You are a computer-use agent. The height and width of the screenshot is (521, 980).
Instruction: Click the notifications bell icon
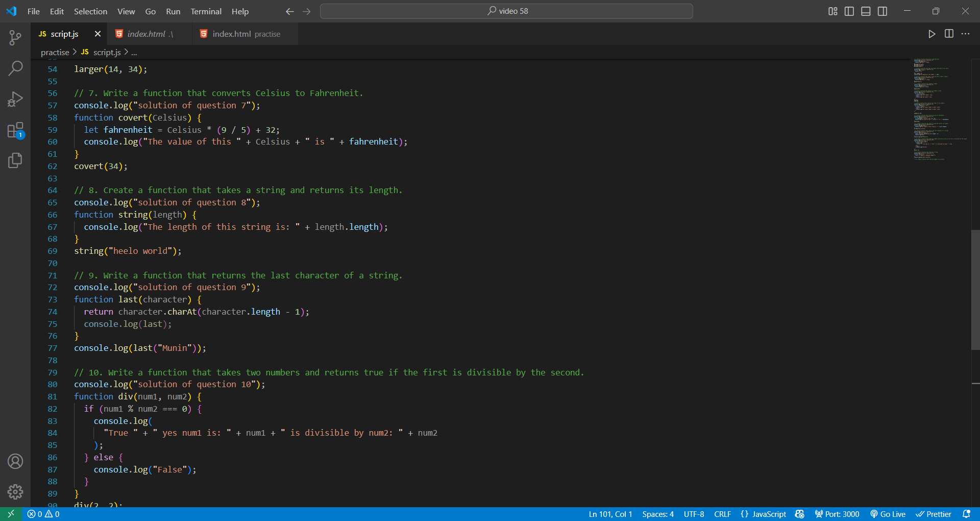point(966,514)
